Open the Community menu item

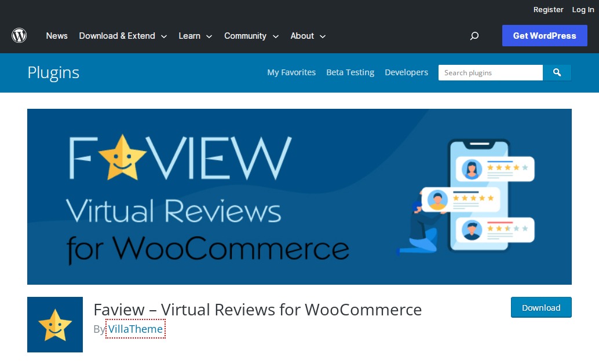pyautogui.click(x=245, y=36)
